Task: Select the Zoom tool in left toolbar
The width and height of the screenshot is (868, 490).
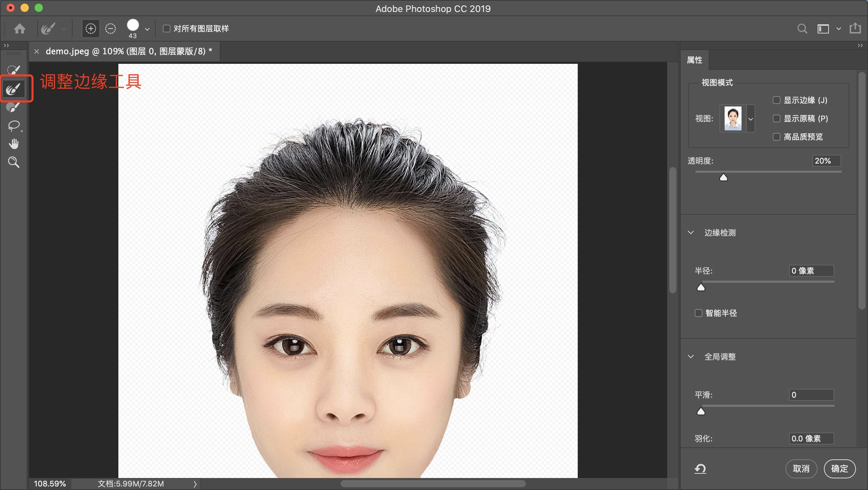Action: tap(14, 162)
